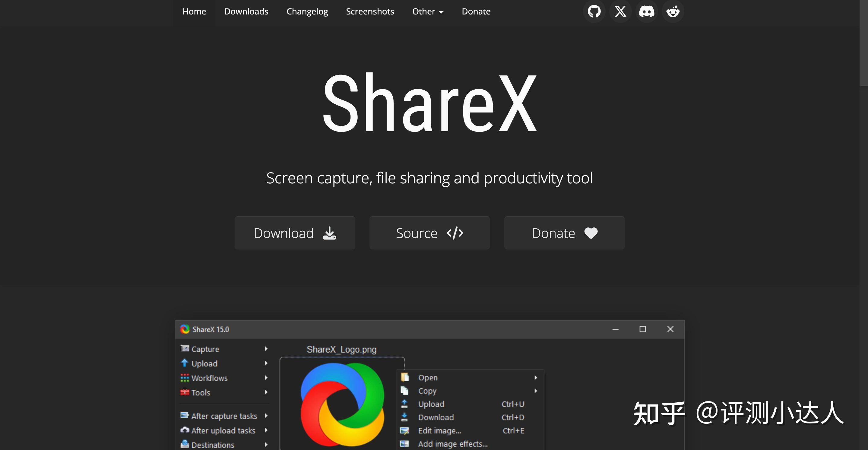Click the Home navigation link
Image resolution: width=868 pixels, height=450 pixels.
click(x=194, y=11)
